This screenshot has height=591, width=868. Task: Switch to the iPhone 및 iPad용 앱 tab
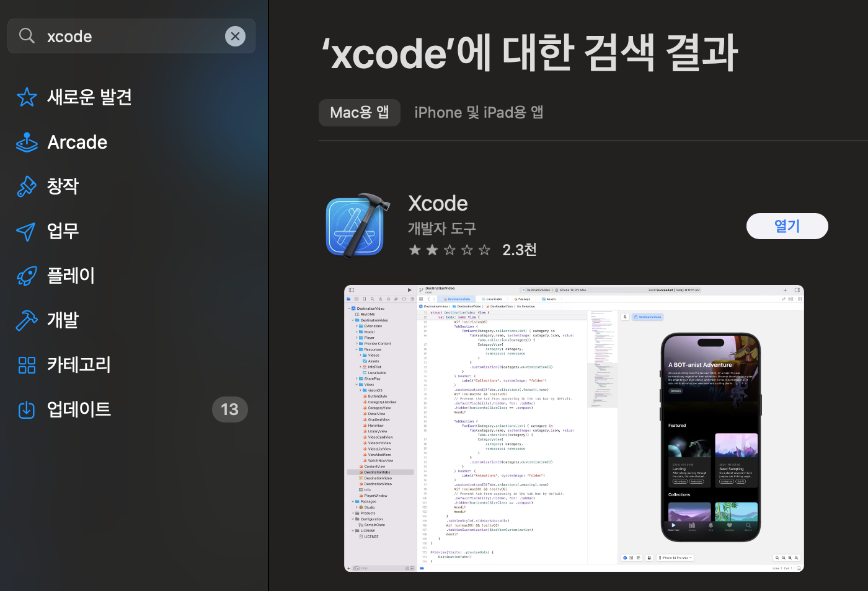pyautogui.click(x=479, y=113)
